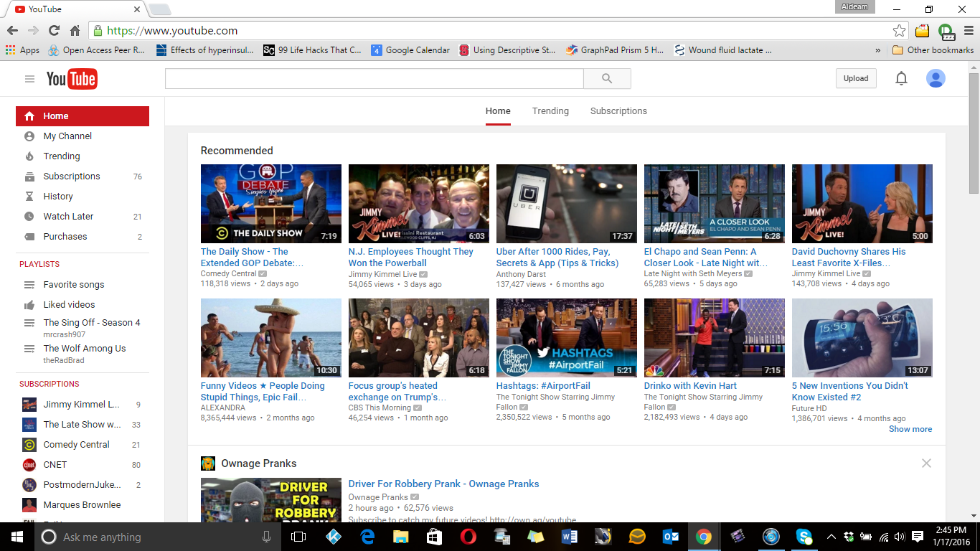Open Windows Task View in the taskbar
Viewport: 980px width, 551px height.
point(298,537)
